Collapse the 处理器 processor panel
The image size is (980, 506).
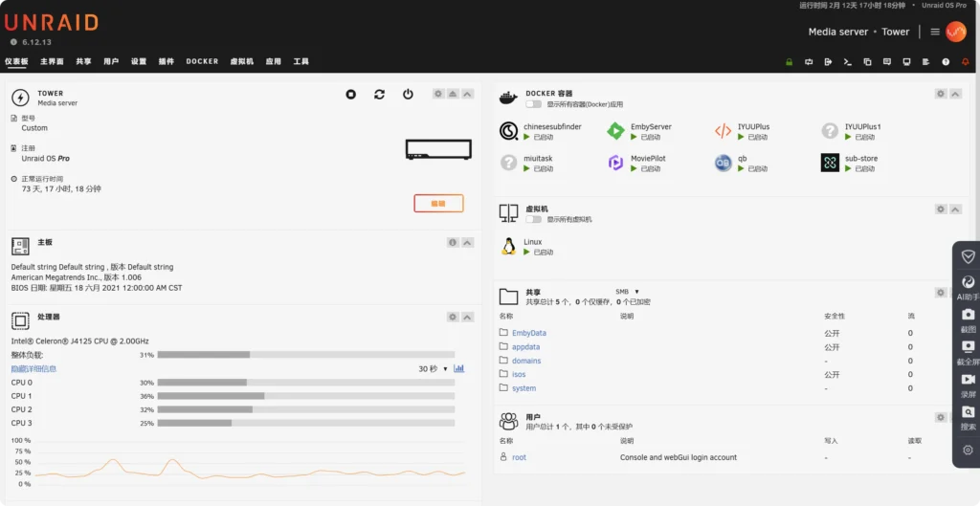[467, 318]
